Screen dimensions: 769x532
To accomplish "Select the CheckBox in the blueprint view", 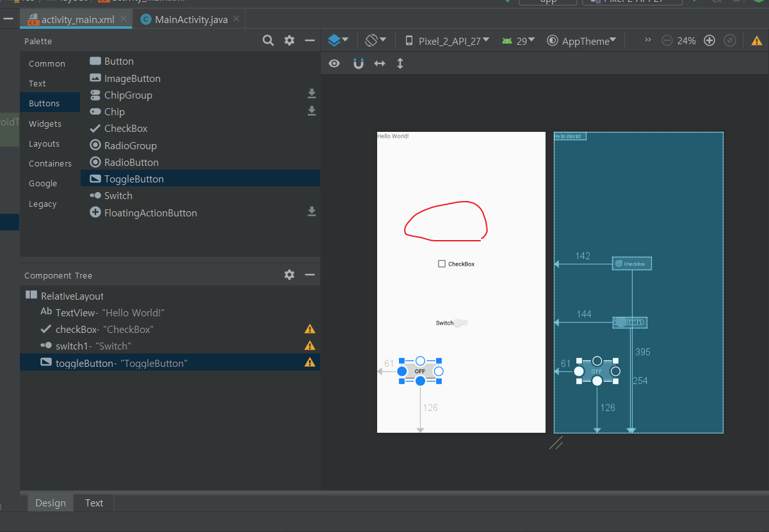I will coord(632,264).
